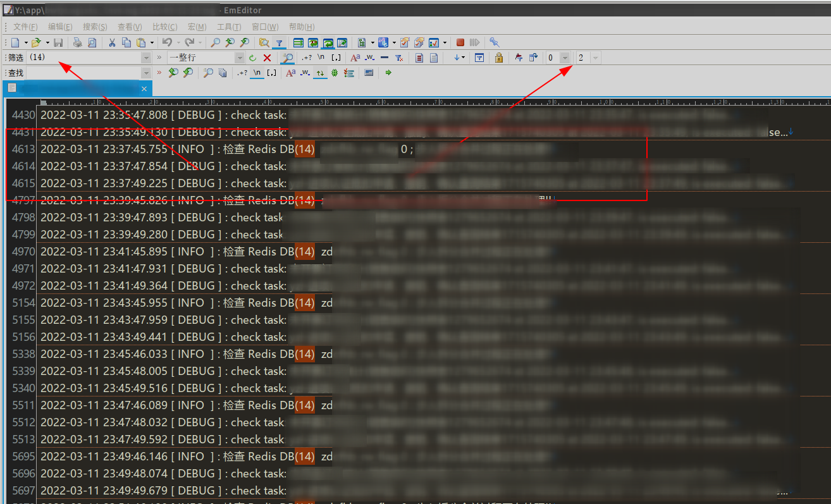
Task: Open the 工具(T) menu
Action: click(x=229, y=27)
